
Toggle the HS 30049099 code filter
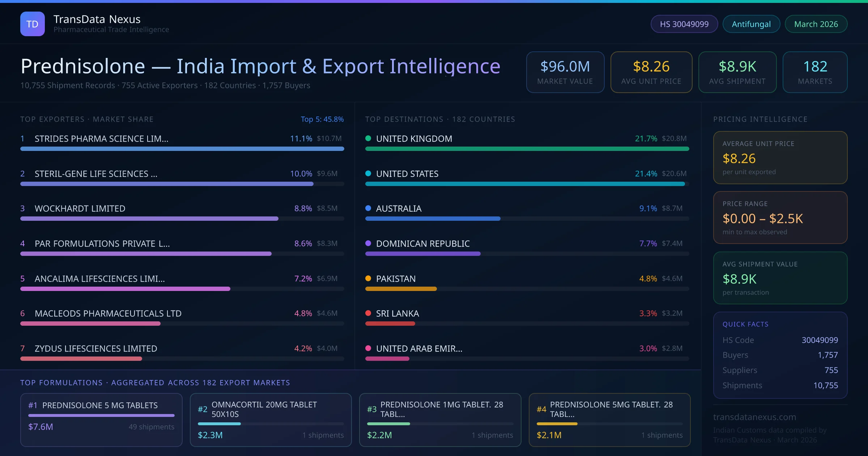684,24
